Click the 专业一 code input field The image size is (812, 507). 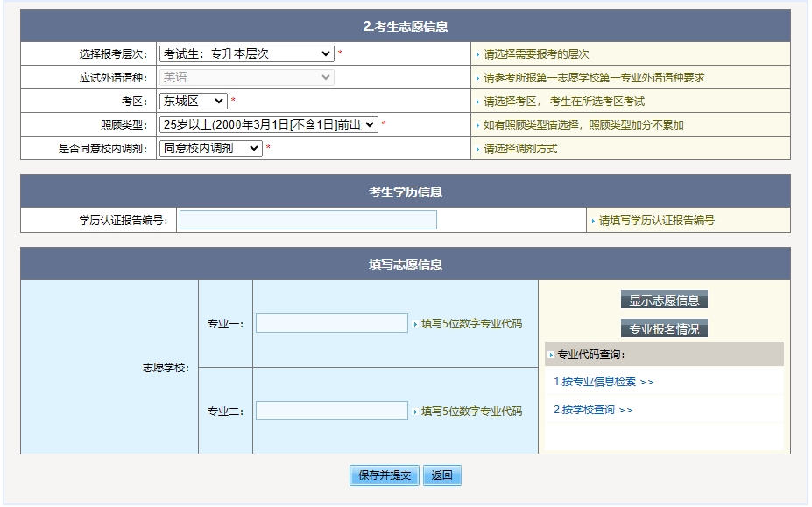point(331,323)
